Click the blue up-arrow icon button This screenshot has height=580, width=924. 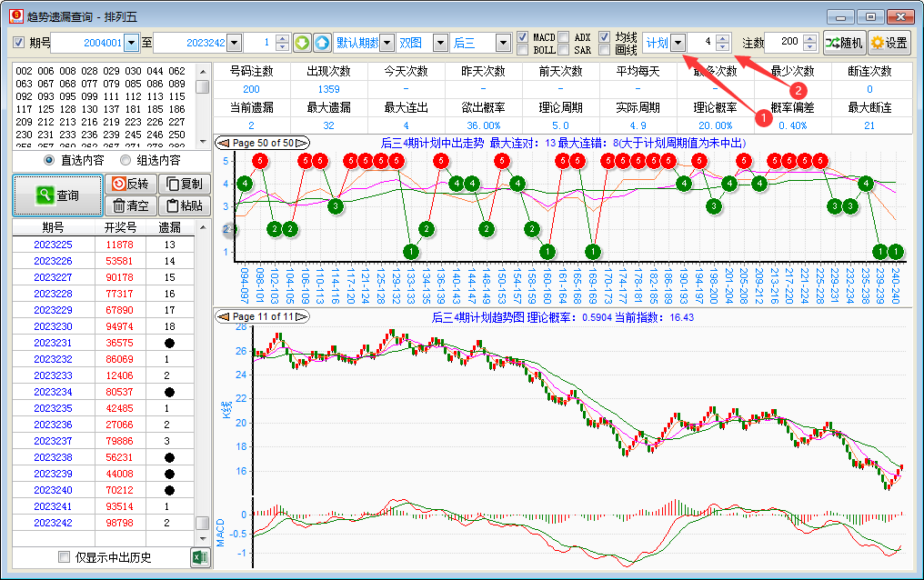click(x=322, y=43)
